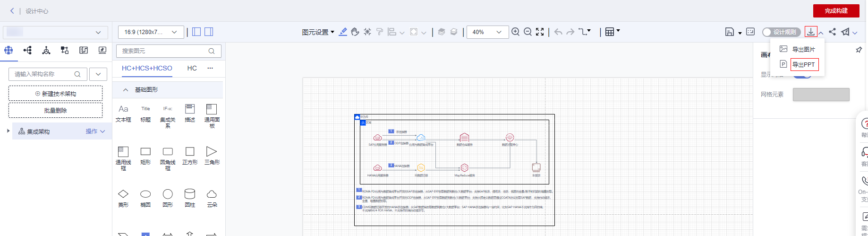Click the zoom out magnifier icon
Screen dimensions: 868x236
(x=528, y=32)
